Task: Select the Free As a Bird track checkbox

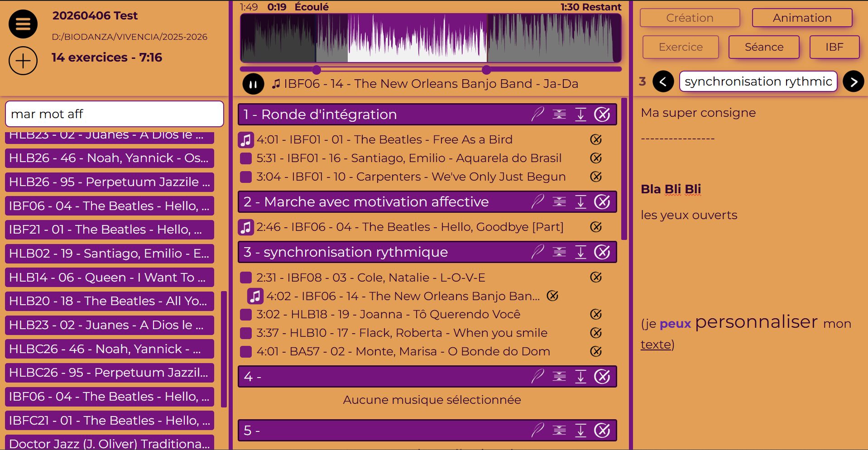Action: point(246,140)
